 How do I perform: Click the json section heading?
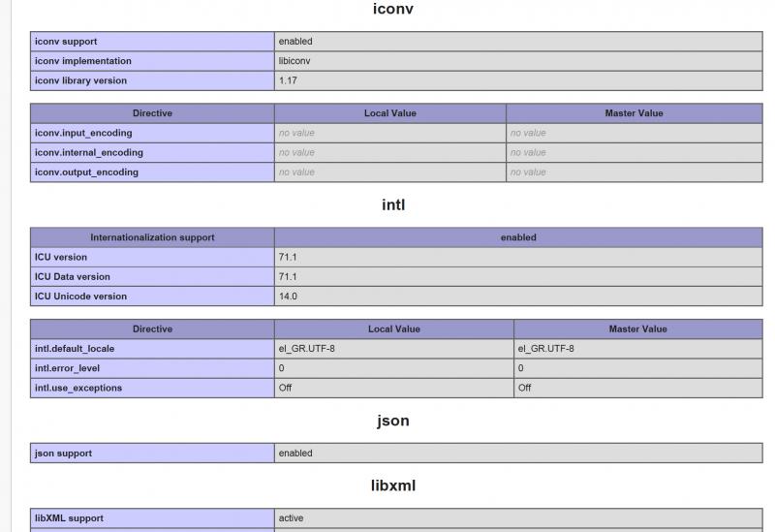tap(393, 421)
